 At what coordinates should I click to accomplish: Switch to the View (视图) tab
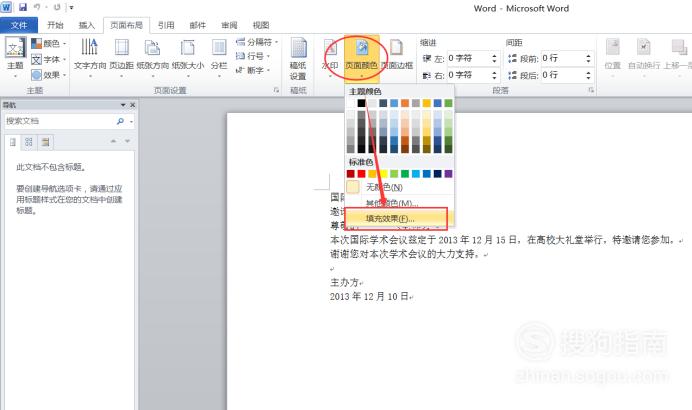261,25
